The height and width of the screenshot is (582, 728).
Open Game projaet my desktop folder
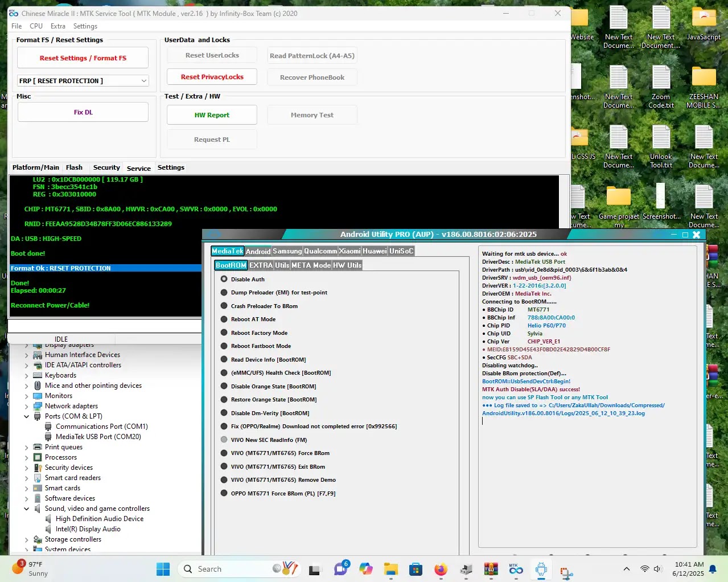[619, 207]
